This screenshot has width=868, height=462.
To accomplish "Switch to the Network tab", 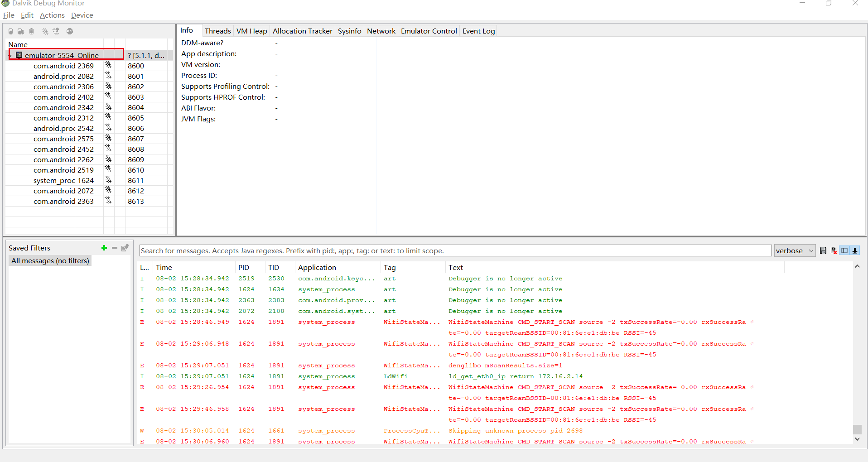I will 381,31.
